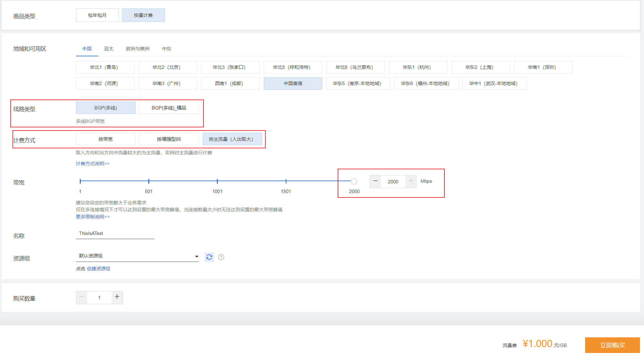Image resolution: width=644 pixels, height=363 pixels.
Task: Select 按量计费 product type
Action: click(x=143, y=15)
